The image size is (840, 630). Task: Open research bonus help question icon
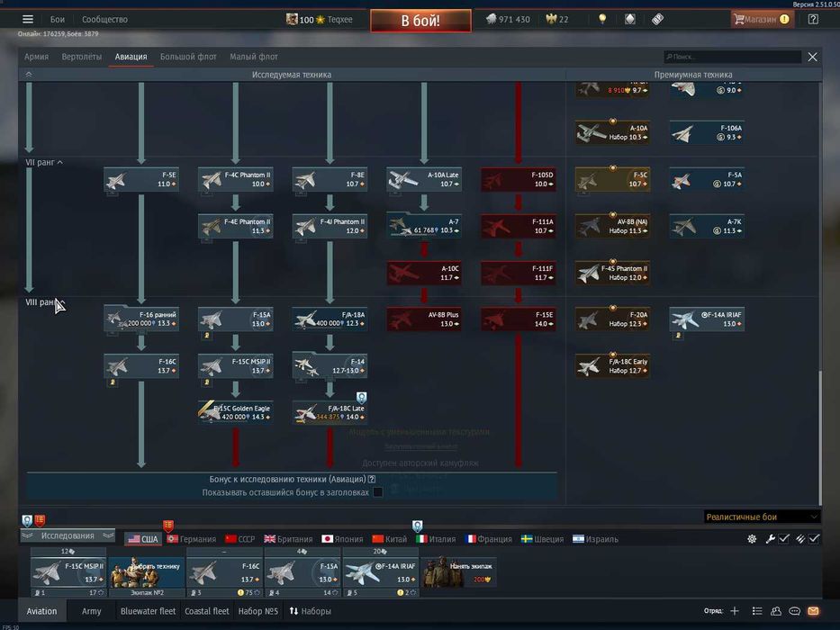[371, 479]
